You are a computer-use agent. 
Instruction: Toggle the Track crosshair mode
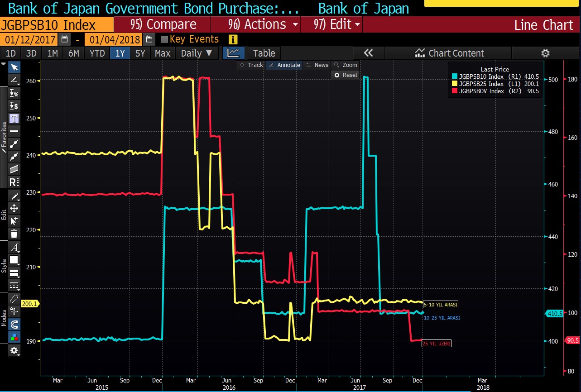coord(251,65)
